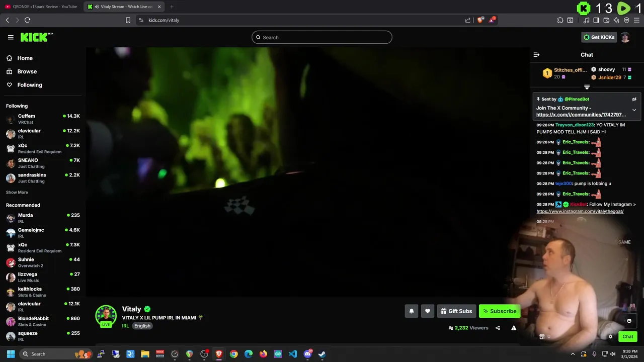Viewport: 644px width, 362px height.
Task: Open Discord from the taskbar
Action: coord(307,354)
